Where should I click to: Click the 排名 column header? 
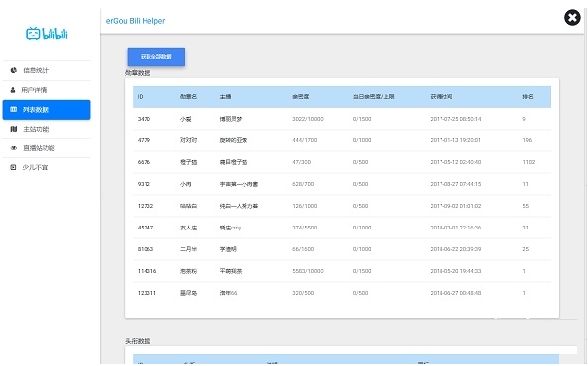(528, 97)
